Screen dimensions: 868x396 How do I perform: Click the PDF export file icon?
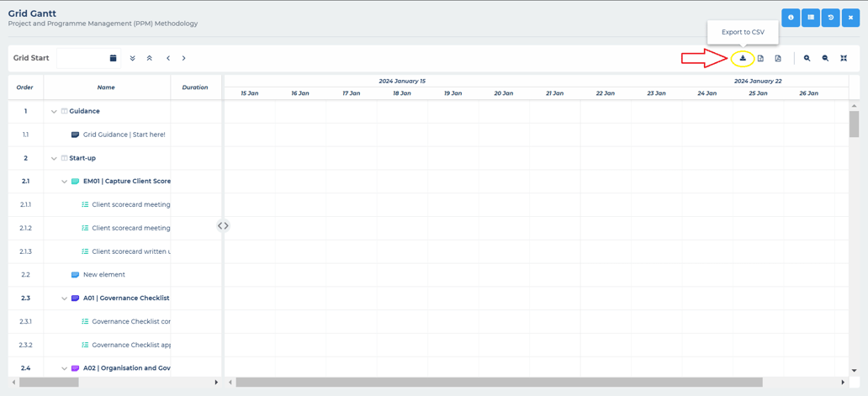pos(778,58)
